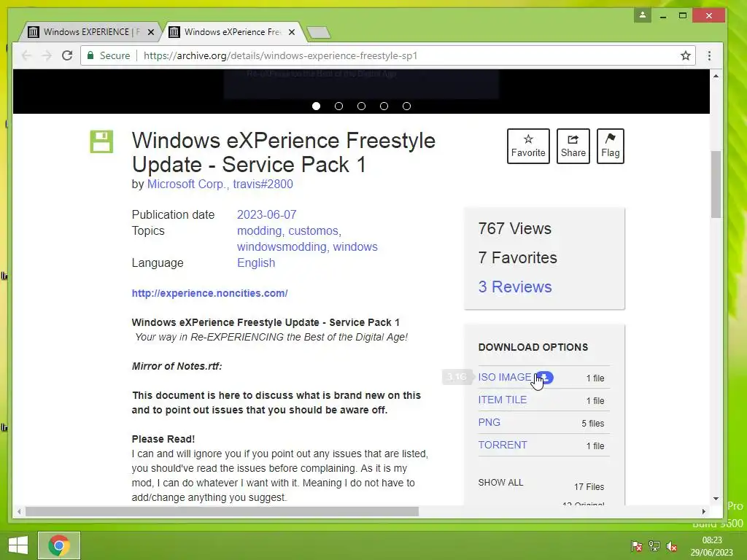Open the Chrome three-dot menu

pyautogui.click(x=709, y=55)
